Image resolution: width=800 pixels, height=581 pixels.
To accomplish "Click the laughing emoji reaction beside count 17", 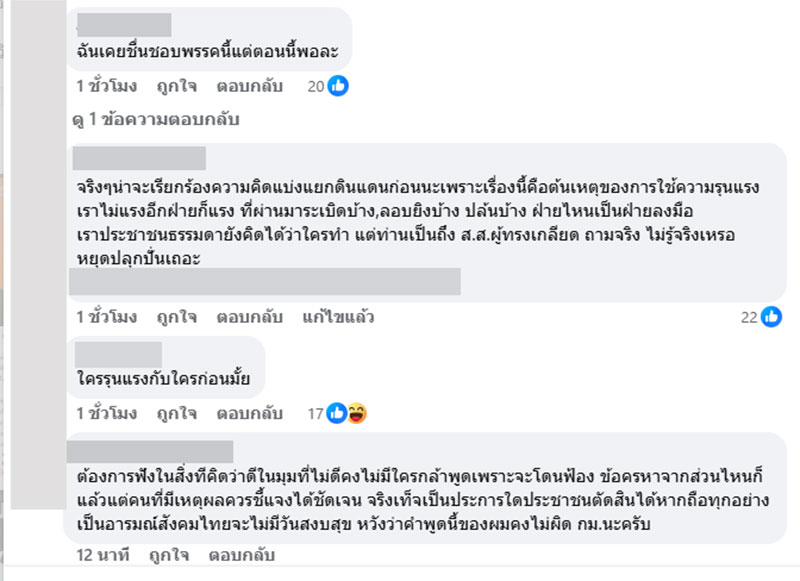I will (355, 413).
